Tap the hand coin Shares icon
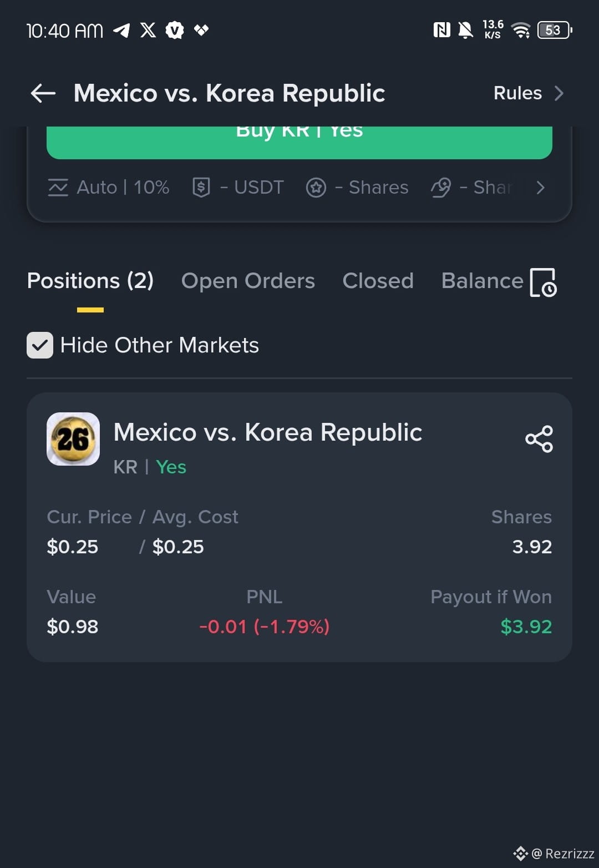 click(441, 188)
